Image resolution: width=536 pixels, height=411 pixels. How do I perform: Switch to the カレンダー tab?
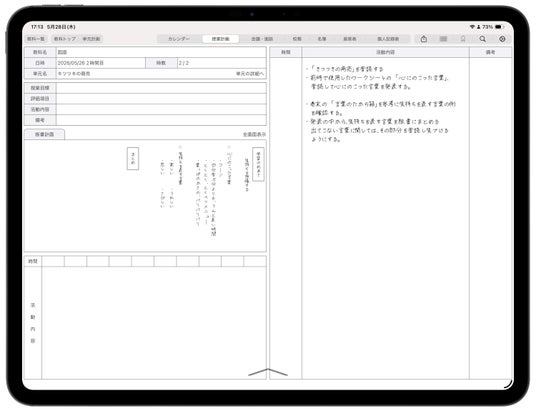[179, 39]
